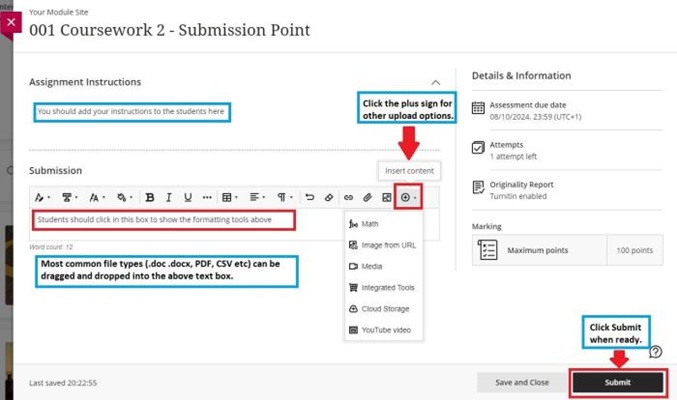Open the help question mark icon

655,352
